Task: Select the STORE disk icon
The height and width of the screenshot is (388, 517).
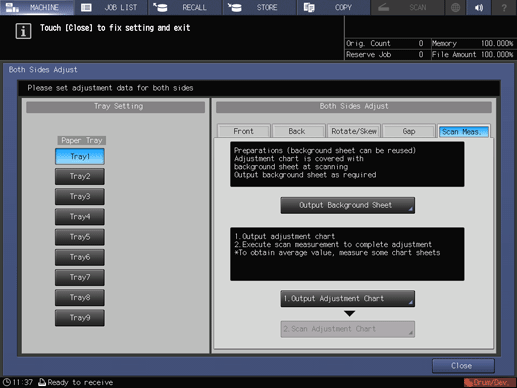Action: pyautogui.click(x=235, y=7)
